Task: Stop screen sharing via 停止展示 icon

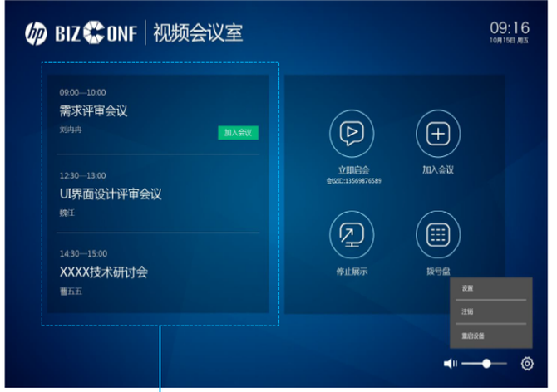Action: click(353, 235)
